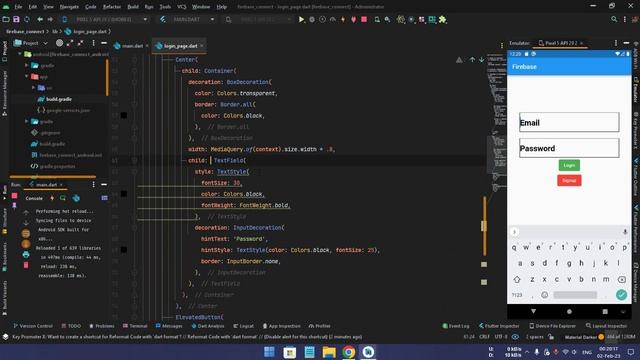Click the Save All floppy icon
640x360 pixels.
point(16,19)
